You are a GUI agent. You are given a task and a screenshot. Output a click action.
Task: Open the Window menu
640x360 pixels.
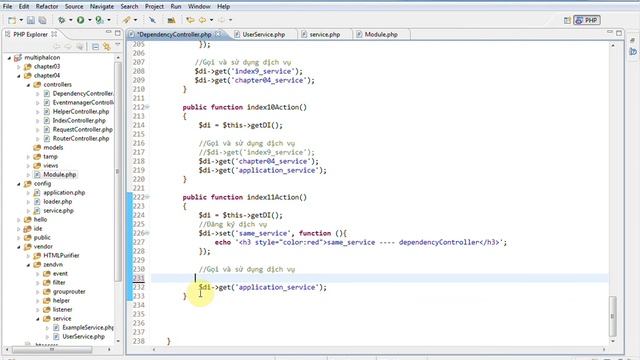click(x=199, y=7)
